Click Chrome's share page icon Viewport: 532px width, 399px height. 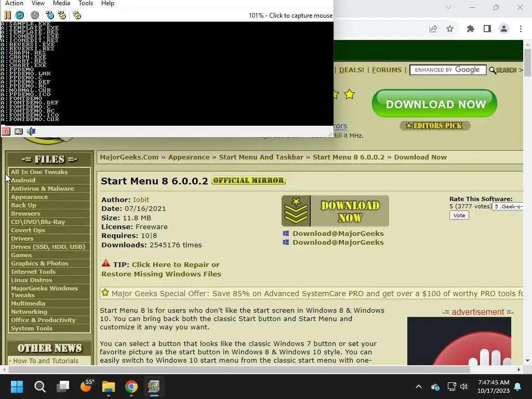point(433,29)
